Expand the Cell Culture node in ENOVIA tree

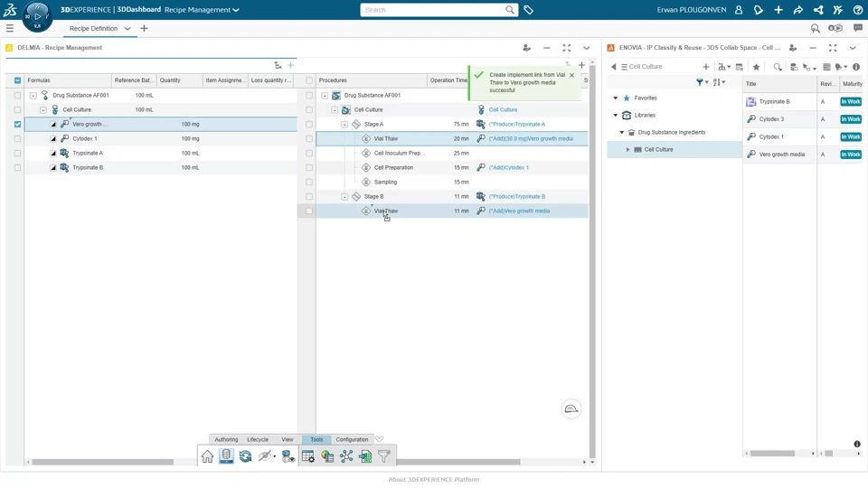click(627, 149)
